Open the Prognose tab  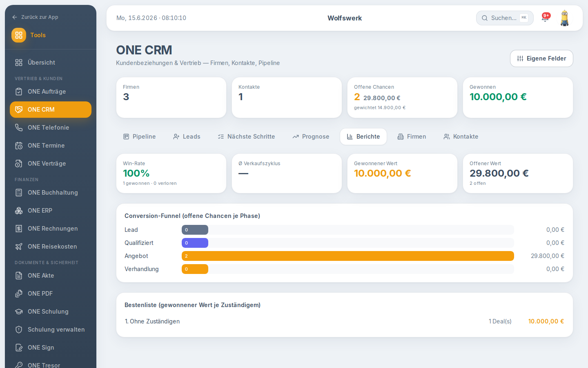point(311,137)
